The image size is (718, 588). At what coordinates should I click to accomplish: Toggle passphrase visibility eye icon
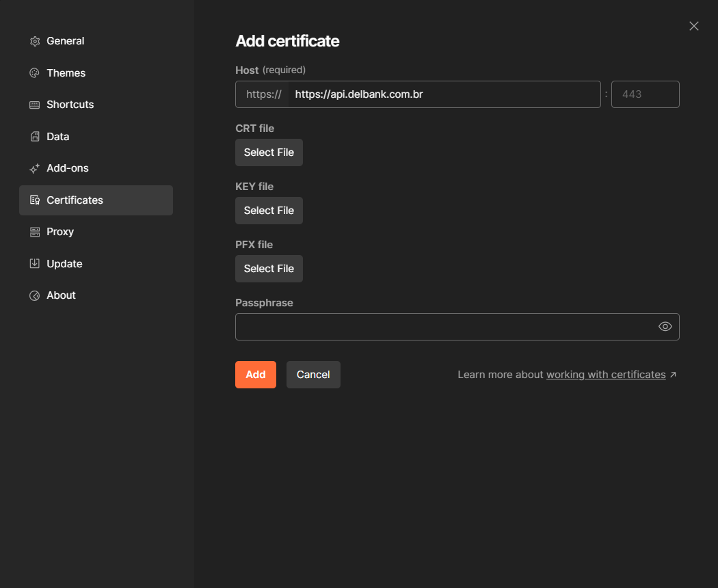(665, 327)
